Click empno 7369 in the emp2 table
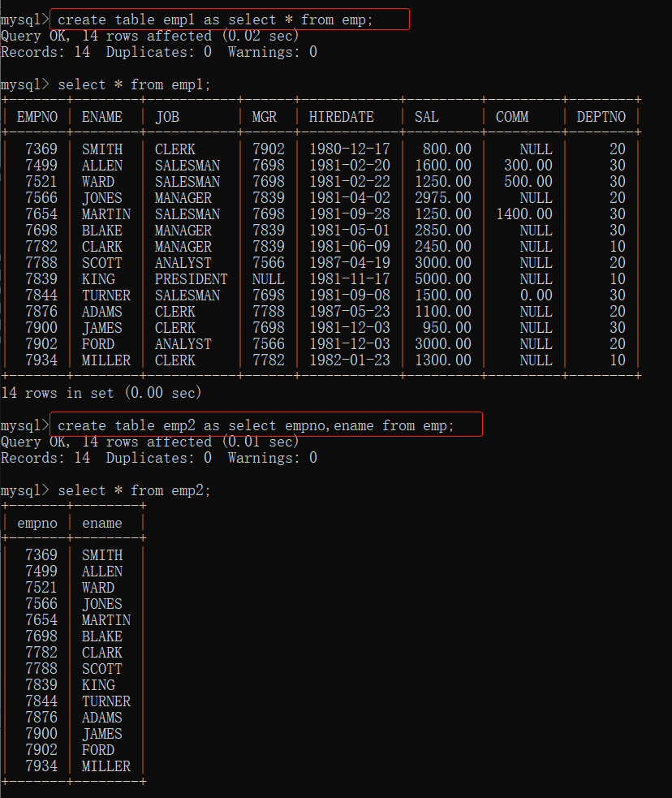The image size is (672, 798). (41, 555)
